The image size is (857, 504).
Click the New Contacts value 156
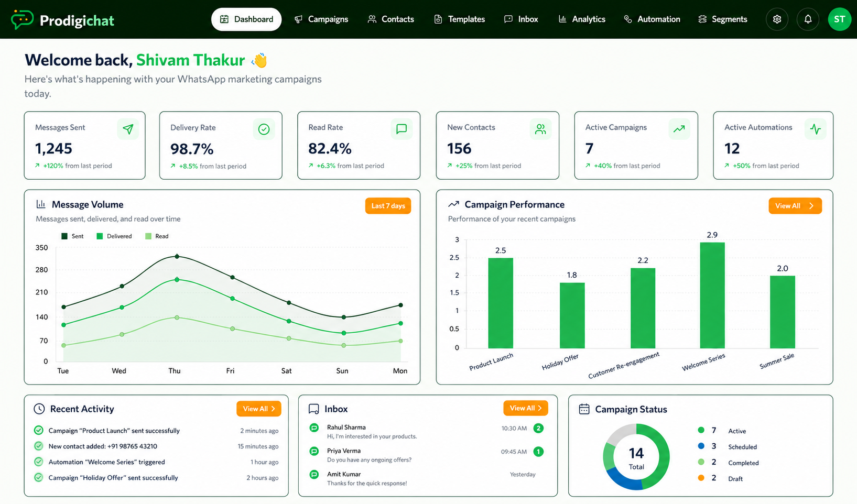click(x=459, y=149)
